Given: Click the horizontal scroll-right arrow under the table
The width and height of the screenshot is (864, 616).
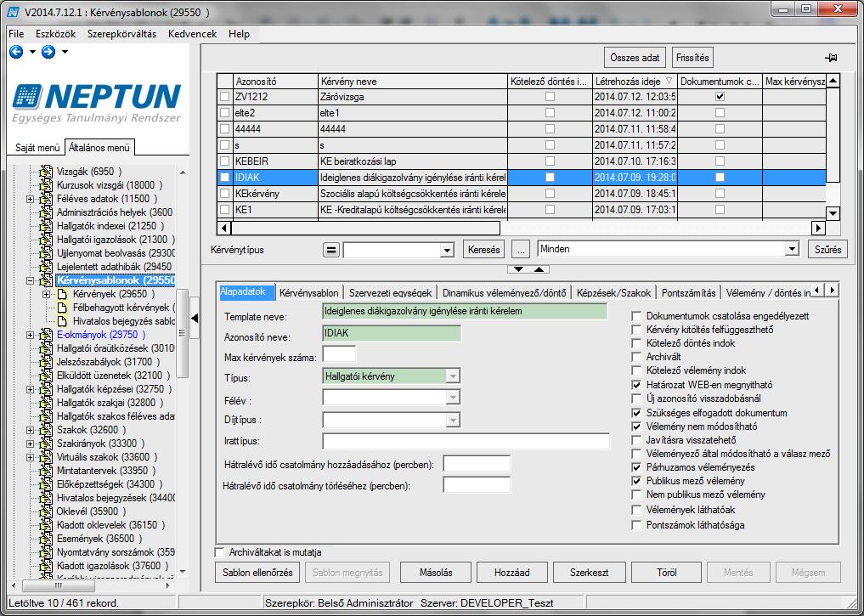Looking at the screenshot, I should pos(818,227).
